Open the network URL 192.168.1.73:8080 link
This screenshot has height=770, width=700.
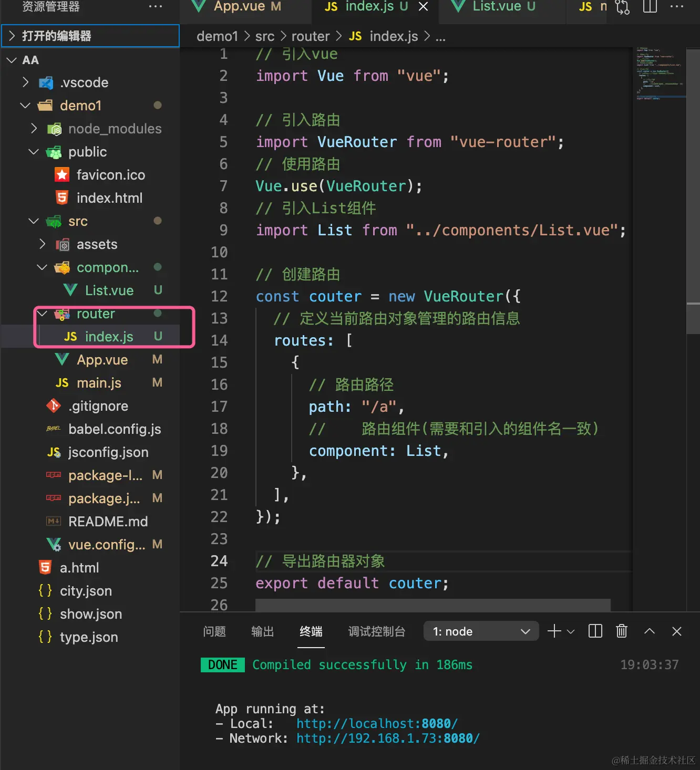[x=388, y=738]
